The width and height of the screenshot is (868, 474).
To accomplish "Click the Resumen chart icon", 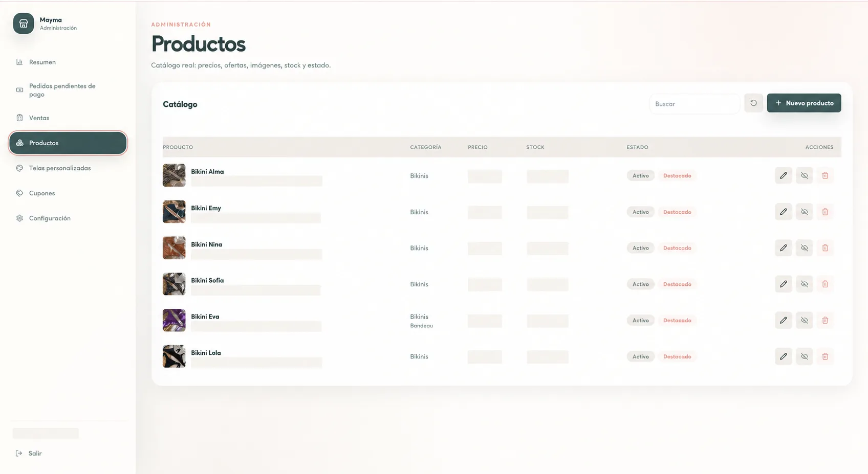I will click(x=19, y=62).
